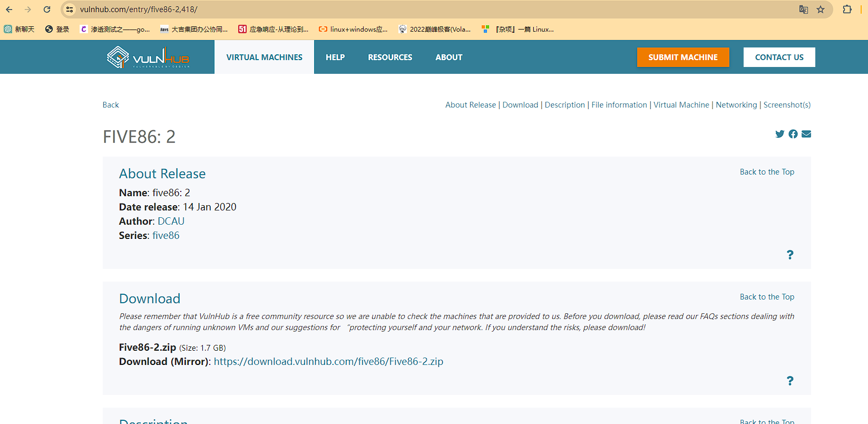
Task: Jump to the Download anchor link
Action: [x=520, y=105]
